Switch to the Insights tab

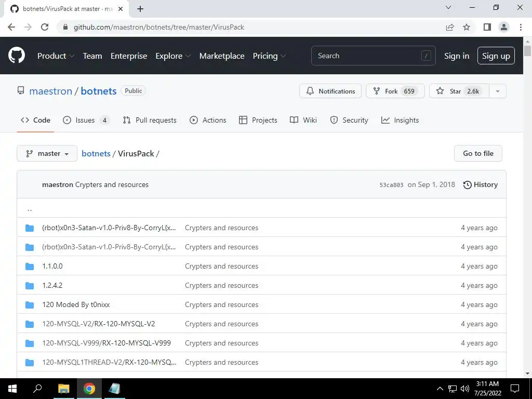click(x=400, y=120)
